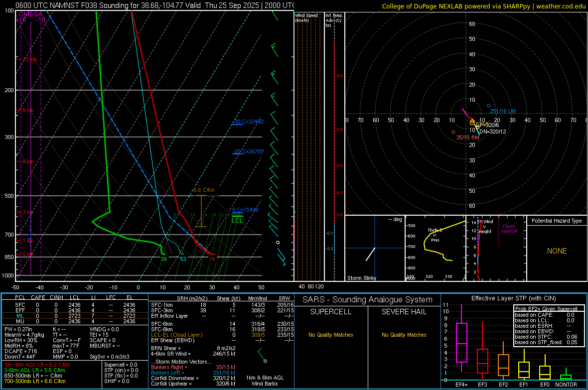Viewport: 588px width, 390px height.
Task: Click the NONE hazard type text
Action: (557, 251)
